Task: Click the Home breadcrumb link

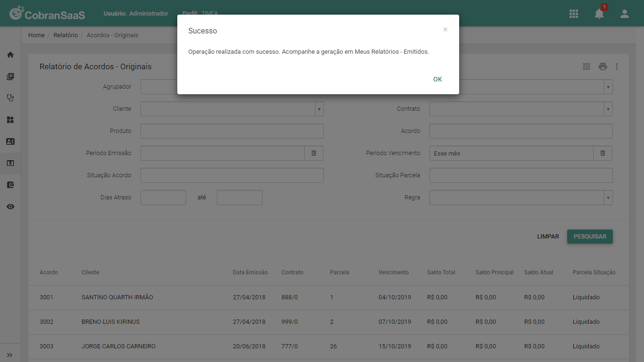Action: pyautogui.click(x=36, y=35)
